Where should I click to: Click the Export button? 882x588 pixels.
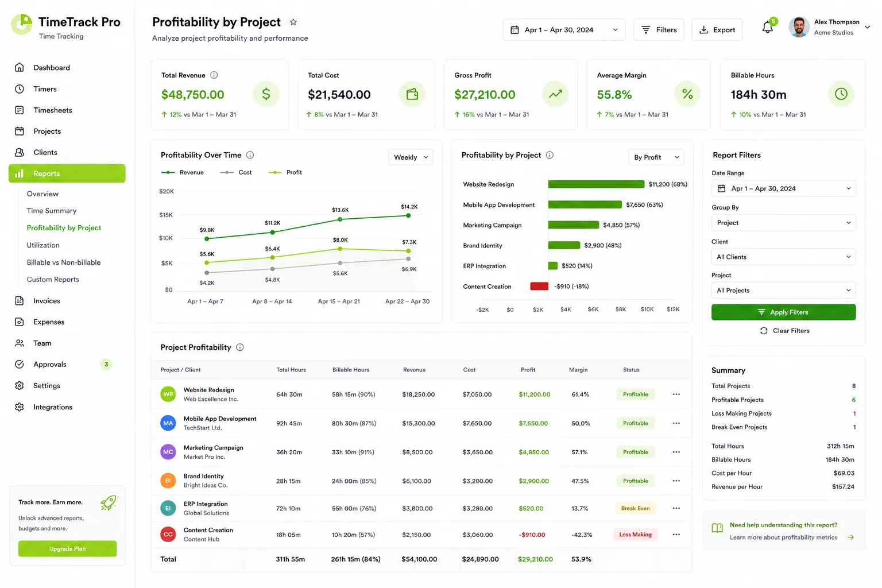click(x=717, y=30)
